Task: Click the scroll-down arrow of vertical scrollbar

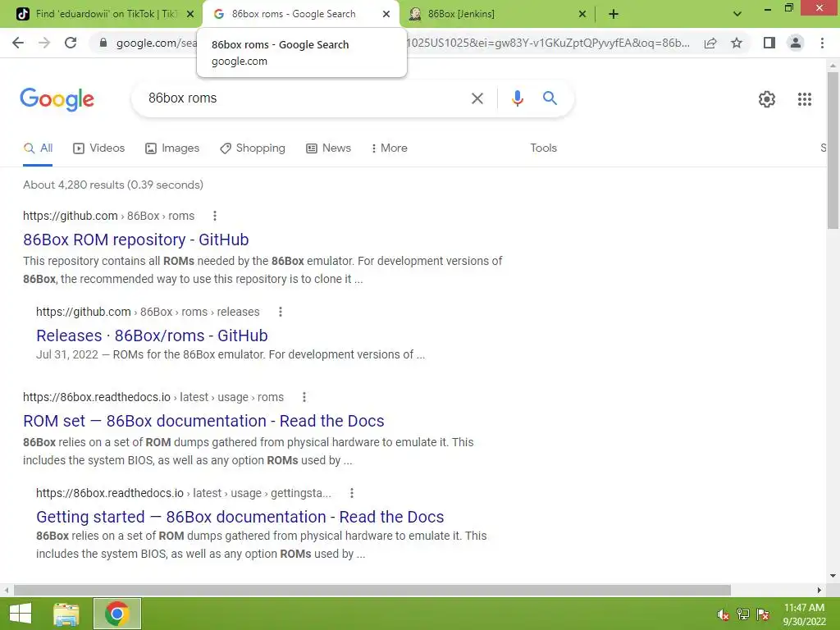Action: pyautogui.click(x=833, y=576)
